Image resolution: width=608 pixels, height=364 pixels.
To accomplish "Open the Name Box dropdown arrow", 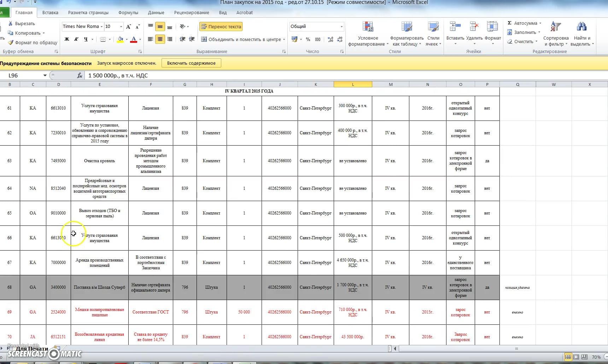I will tap(45, 75).
